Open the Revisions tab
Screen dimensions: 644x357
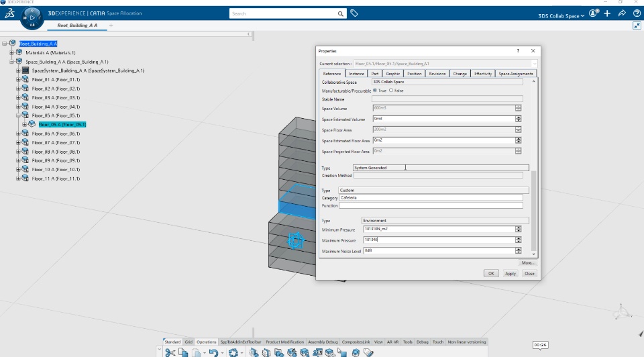[x=437, y=74]
